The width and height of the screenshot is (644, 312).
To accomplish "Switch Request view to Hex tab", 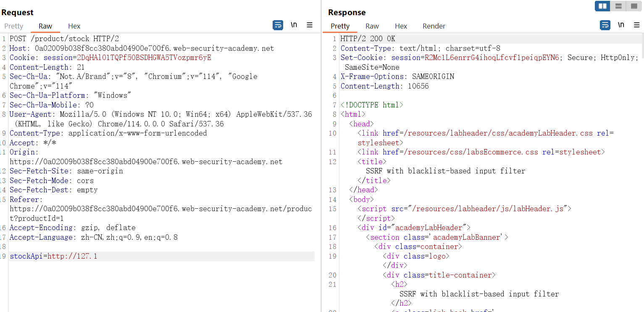I will 74,26.
